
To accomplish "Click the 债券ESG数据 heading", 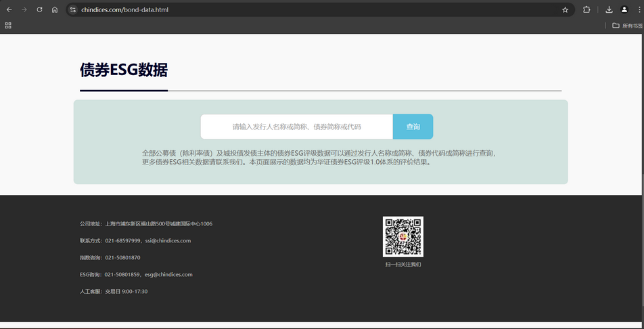I will tap(124, 70).
